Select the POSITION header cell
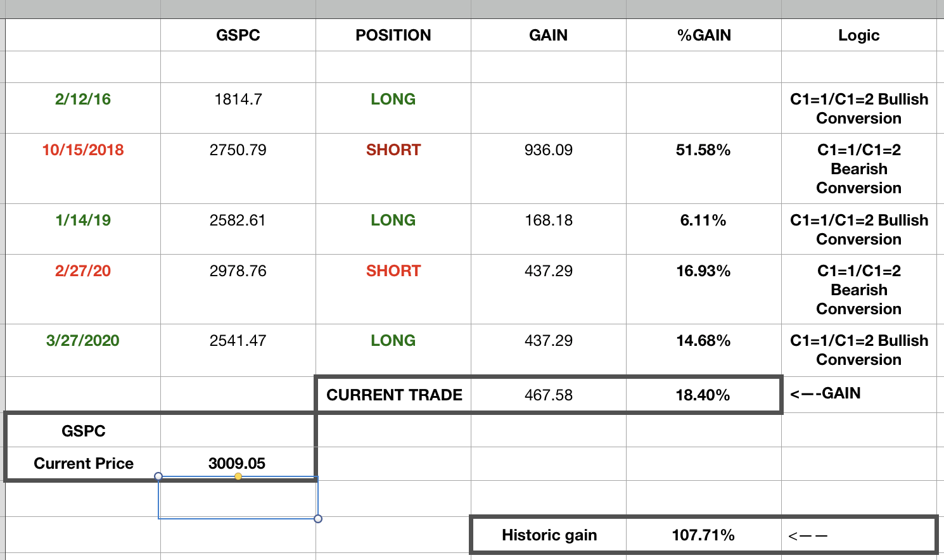Image resolution: width=944 pixels, height=560 pixels. pos(393,35)
